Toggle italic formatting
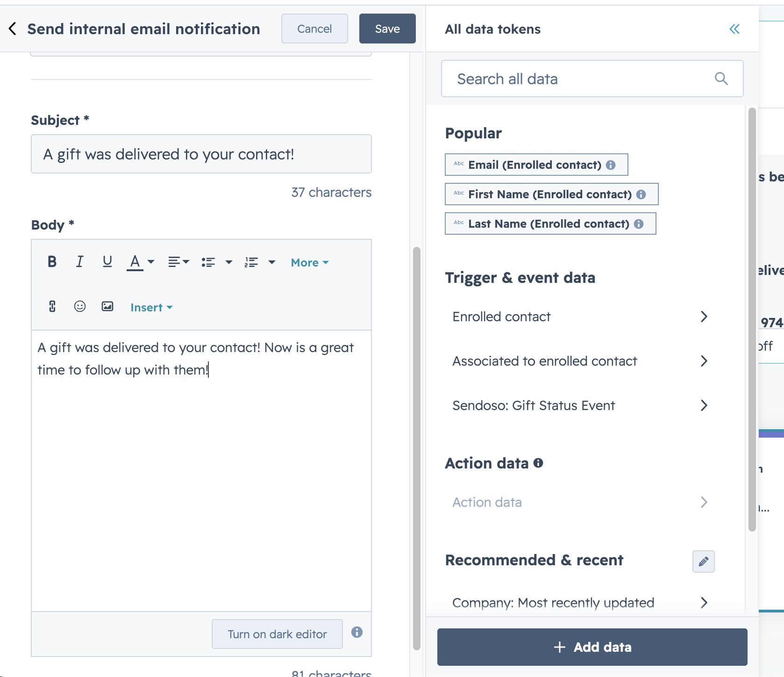 80,262
